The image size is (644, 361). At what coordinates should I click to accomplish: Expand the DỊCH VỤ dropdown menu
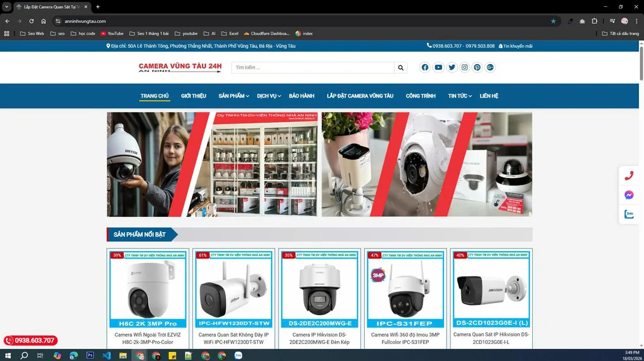click(x=269, y=96)
